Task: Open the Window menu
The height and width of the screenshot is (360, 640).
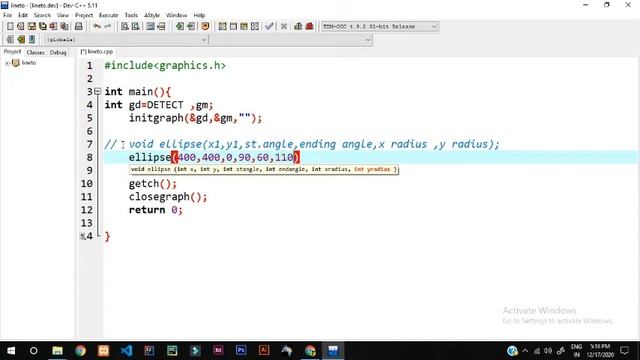Action: 176,15
